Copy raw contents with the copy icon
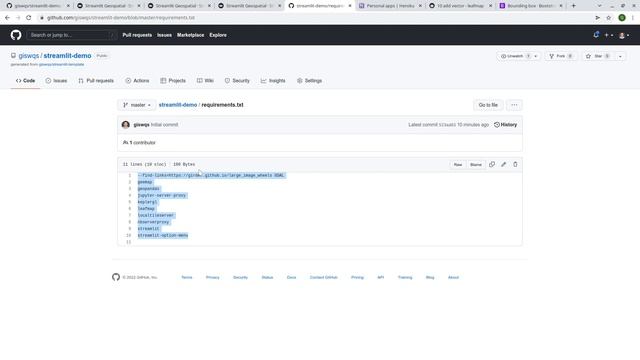 (492, 164)
